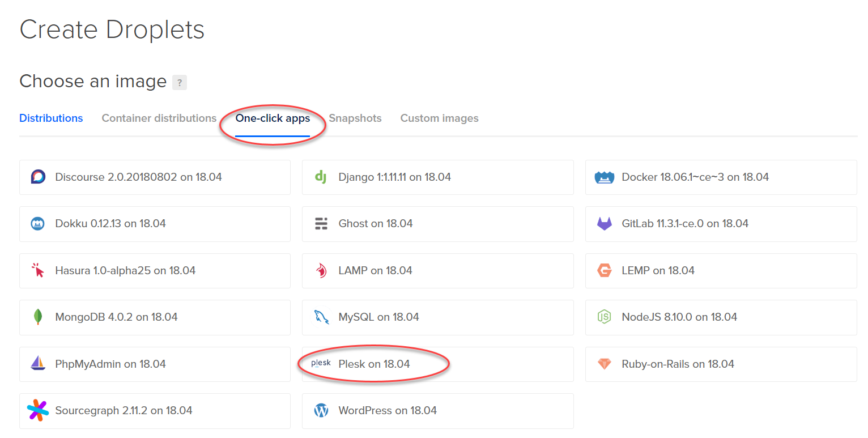
Task: Click the Sourcegraph colorful star icon
Action: [38, 411]
